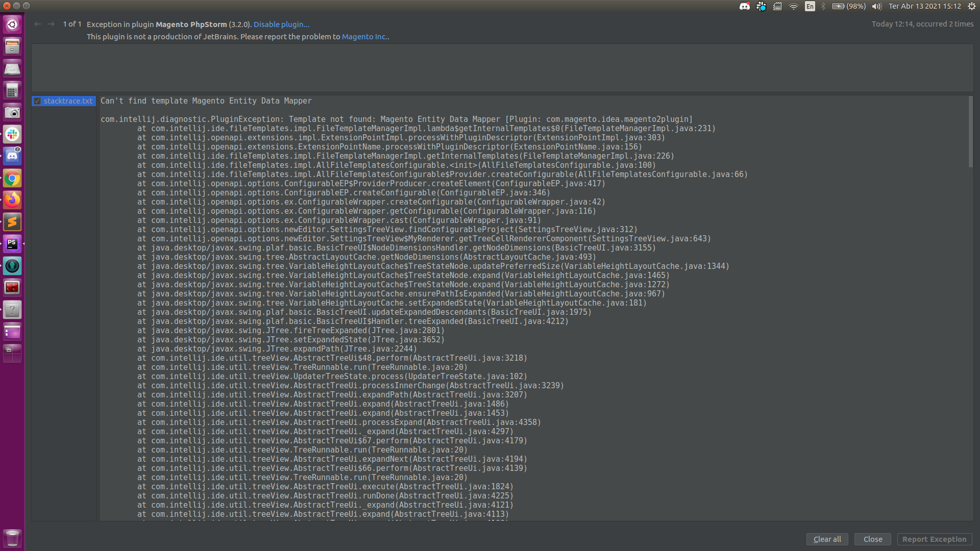Open Google Chrome from the dock
This screenshot has height=551, width=980.
(12, 178)
